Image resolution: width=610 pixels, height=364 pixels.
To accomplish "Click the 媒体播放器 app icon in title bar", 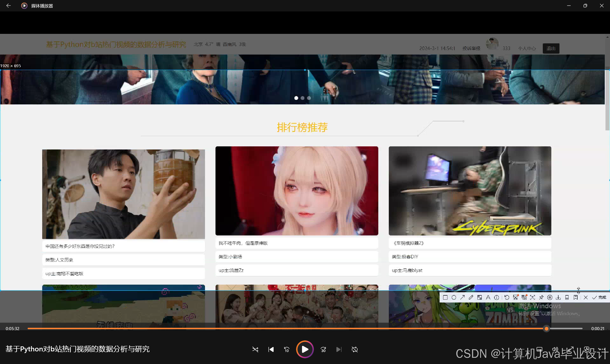I will point(24,6).
